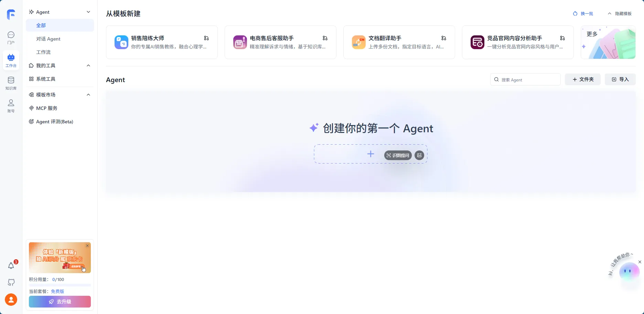Open notifications bell with badge
Screen dimensions: 644x314
click(x=11, y=266)
